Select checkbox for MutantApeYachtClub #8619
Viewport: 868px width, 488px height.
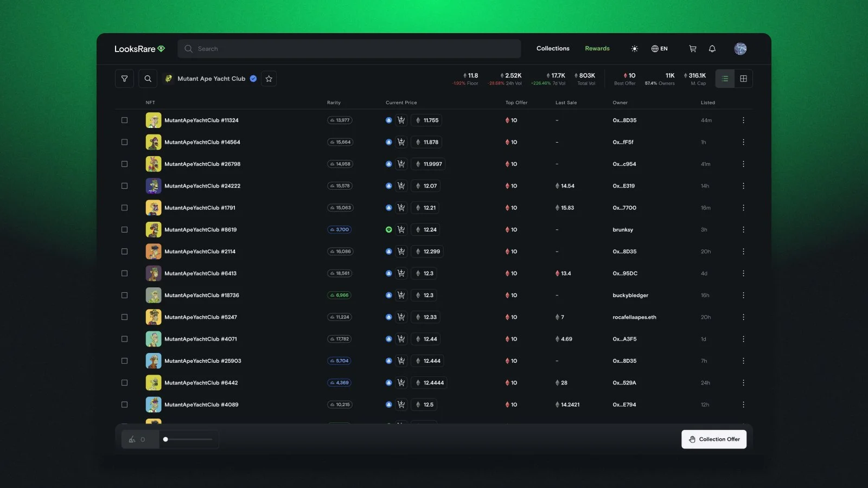124,229
